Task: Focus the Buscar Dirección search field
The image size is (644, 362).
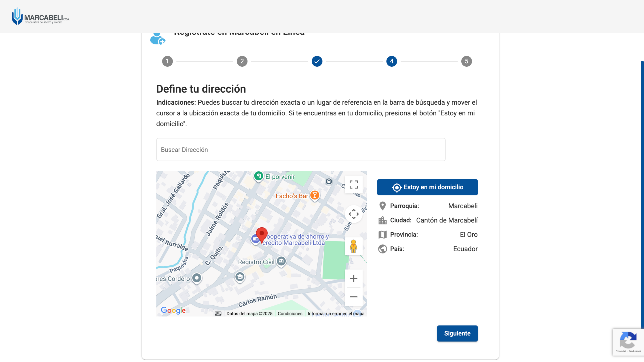Action: 300,150
